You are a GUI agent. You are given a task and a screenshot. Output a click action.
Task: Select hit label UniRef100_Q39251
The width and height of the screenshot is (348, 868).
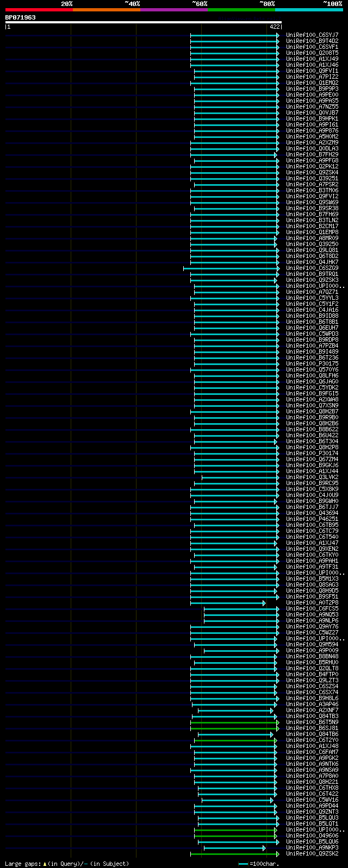[x=312, y=178]
